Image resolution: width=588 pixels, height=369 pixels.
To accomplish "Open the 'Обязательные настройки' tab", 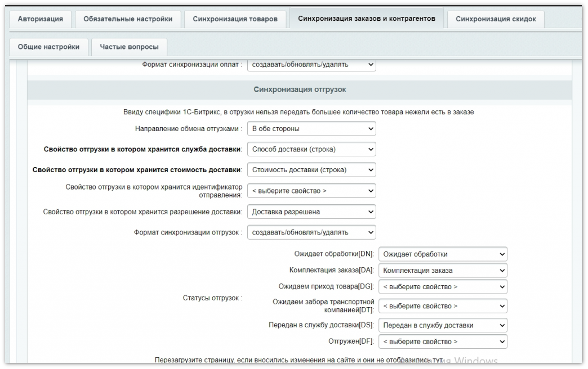I will pyautogui.click(x=127, y=18).
